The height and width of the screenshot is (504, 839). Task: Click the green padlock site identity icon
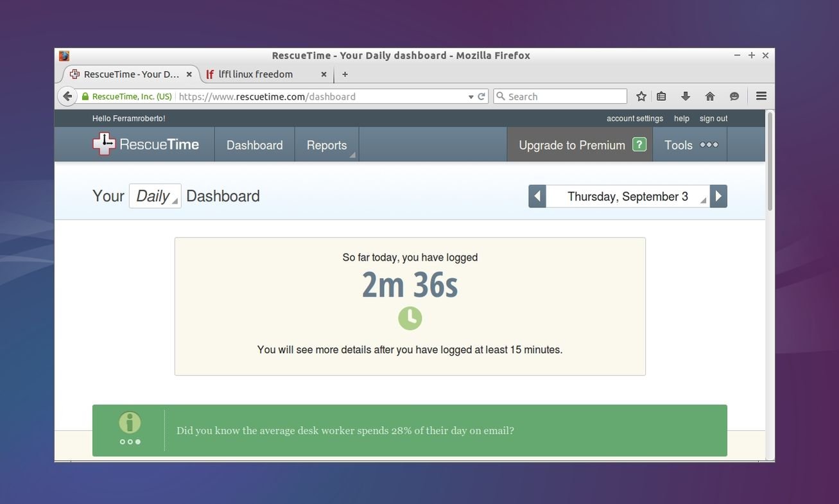click(x=85, y=96)
